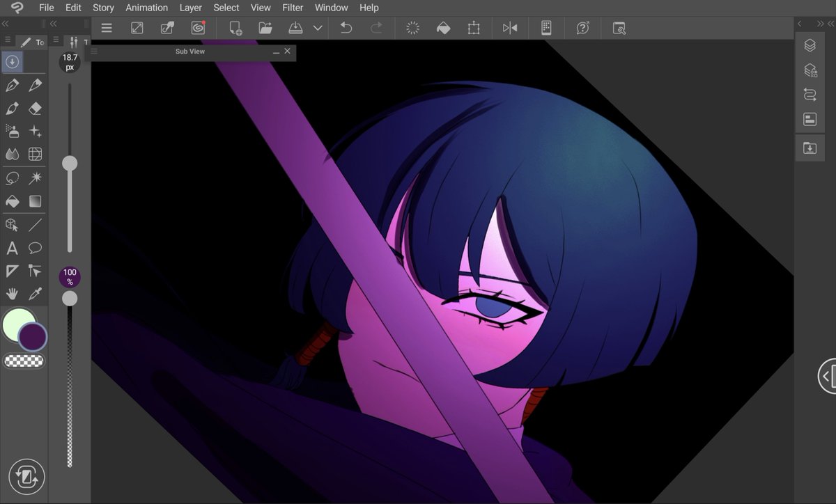836x504 pixels.
Task: Redo the last undone action
Action: click(376, 28)
